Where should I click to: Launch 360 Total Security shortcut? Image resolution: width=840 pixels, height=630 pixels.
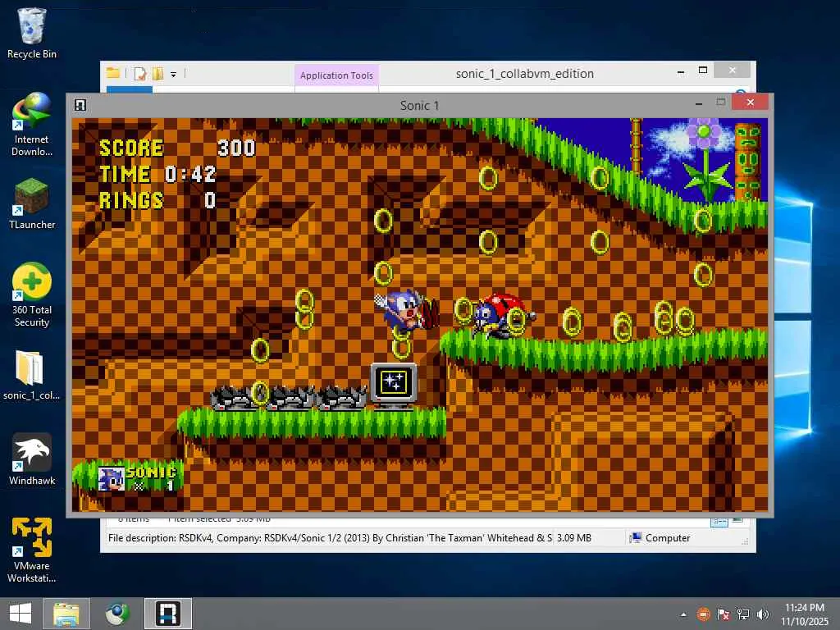(32, 294)
